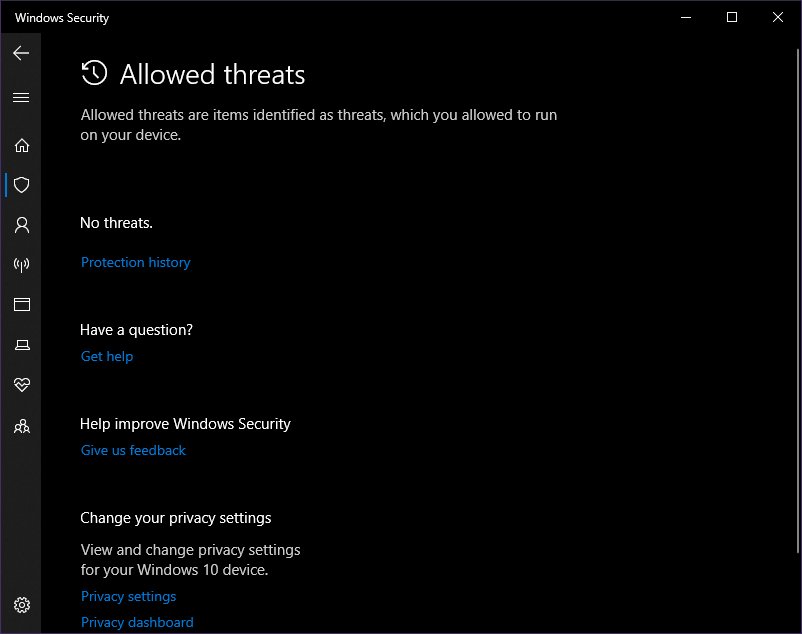Image resolution: width=802 pixels, height=634 pixels.
Task: Expand the hamburger navigation menu
Action: point(21,97)
